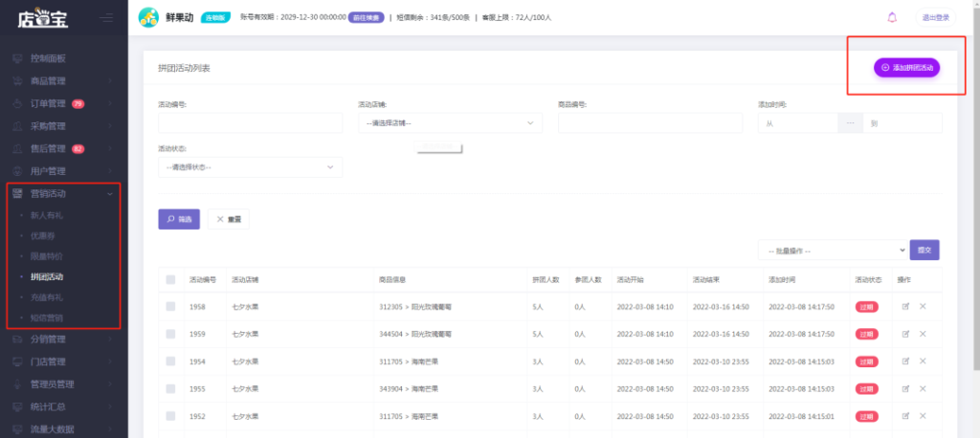The image size is (980, 438).
Task: Click the 订单管理 sidebar icon
Action: (x=18, y=103)
